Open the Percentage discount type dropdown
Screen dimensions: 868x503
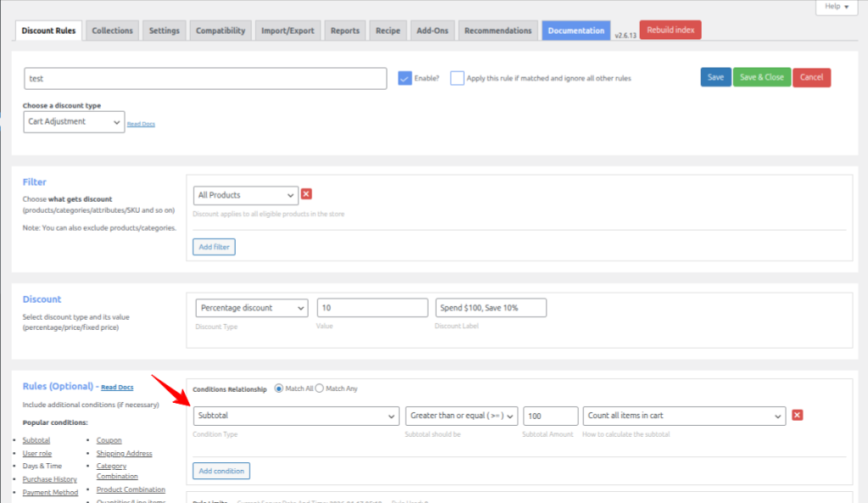pos(251,308)
